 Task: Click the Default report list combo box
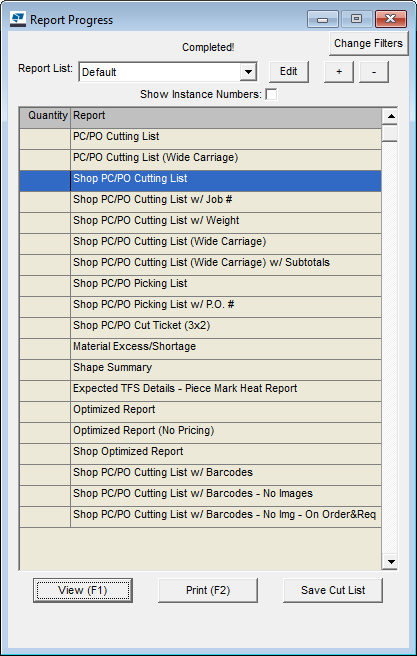point(168,72)
